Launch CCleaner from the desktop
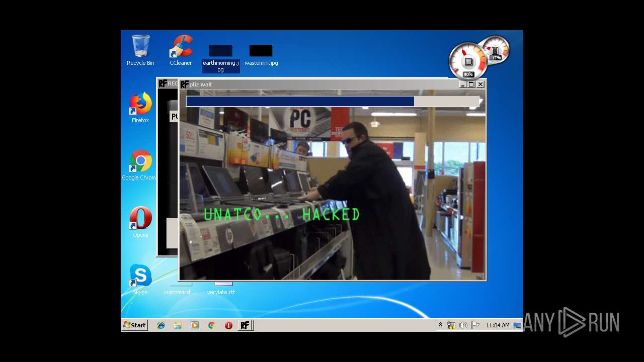This screenshot has width=644, height=362. (181, 50)
